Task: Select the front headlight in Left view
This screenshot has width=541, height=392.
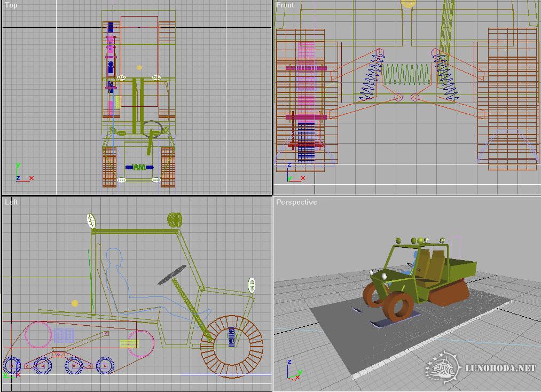Action: 252,285
